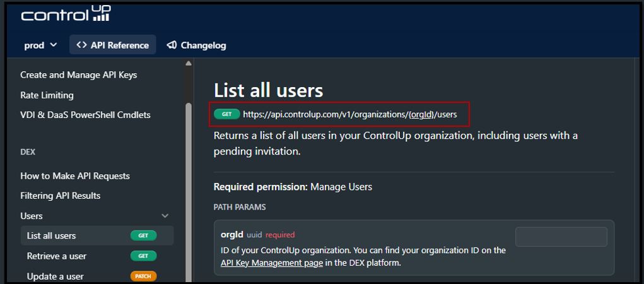Click the {orgId} parameter in the URL
The width and height of the screenshot is (644, 284).
(421, 115)
